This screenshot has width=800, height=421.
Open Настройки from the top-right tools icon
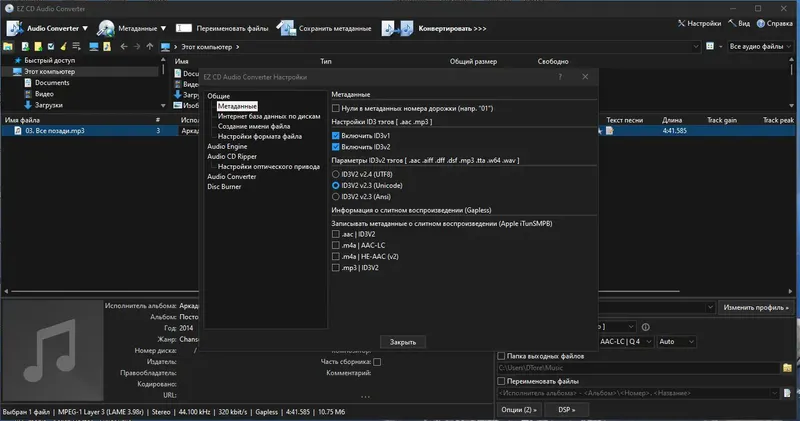[x=682, y=23]
